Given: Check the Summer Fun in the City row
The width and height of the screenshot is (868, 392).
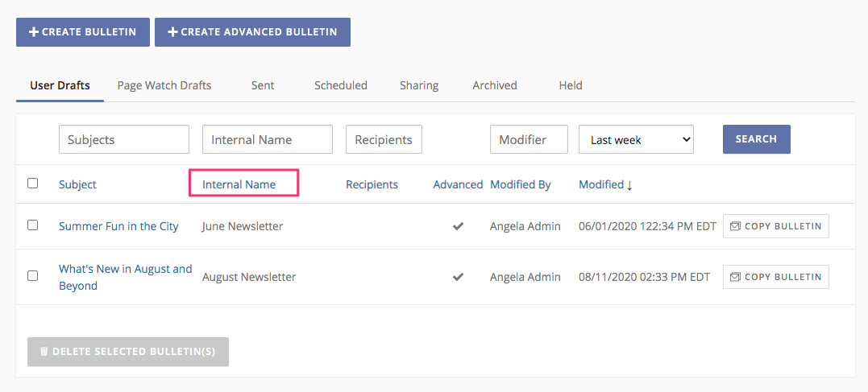Looking at the screenshot, I should click(x=33, y=225).
